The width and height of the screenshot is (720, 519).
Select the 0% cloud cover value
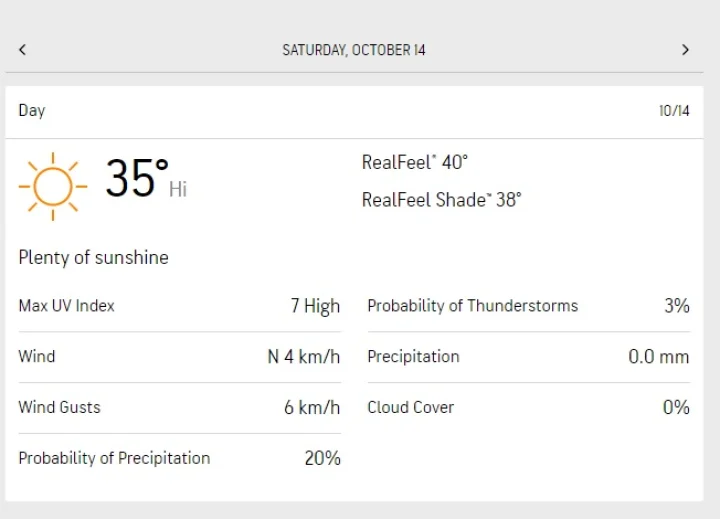tap(676, 407)
